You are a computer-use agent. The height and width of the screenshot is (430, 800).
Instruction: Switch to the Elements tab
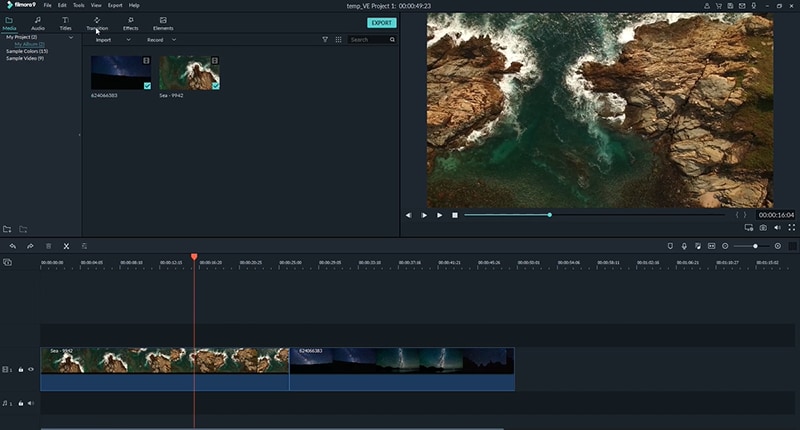point(163,24)
